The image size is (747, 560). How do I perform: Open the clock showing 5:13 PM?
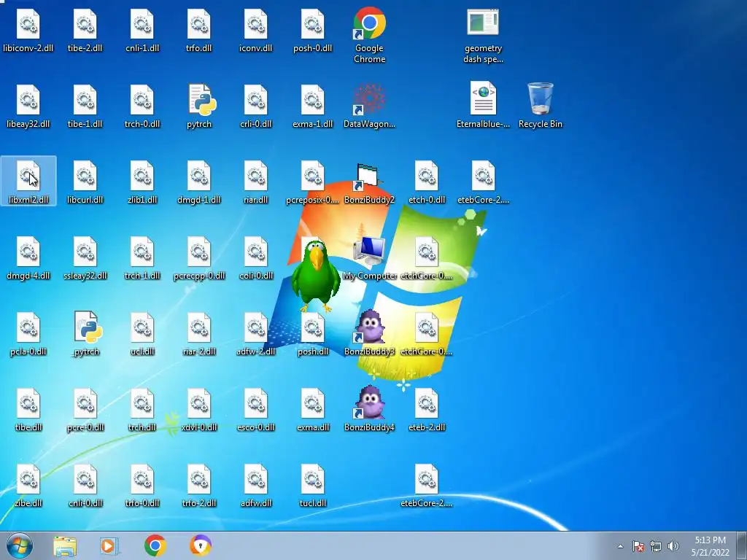click(x=710, y=546)
